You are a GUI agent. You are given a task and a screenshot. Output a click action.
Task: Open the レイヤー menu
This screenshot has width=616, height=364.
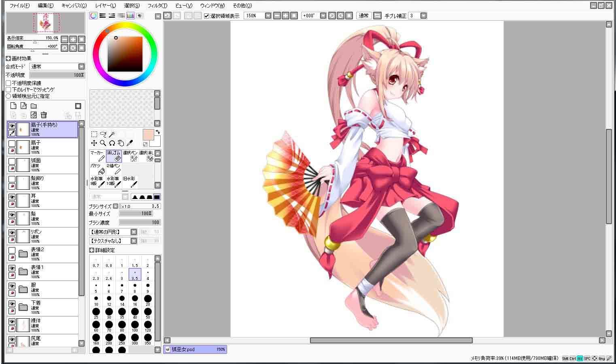[x=105, y=6]
